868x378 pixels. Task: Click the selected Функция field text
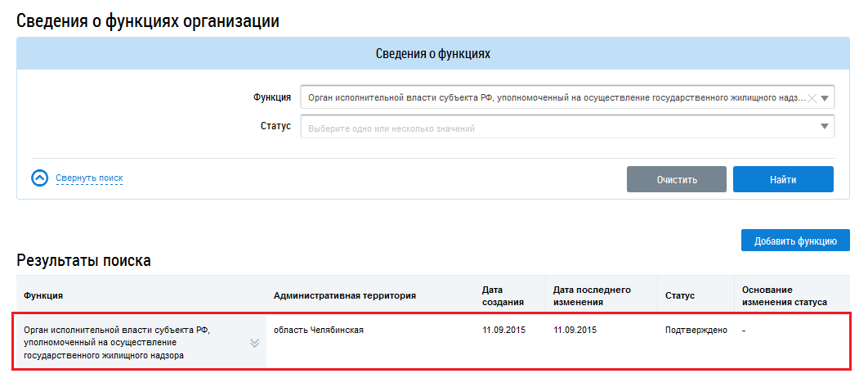[x=556, y=98]
